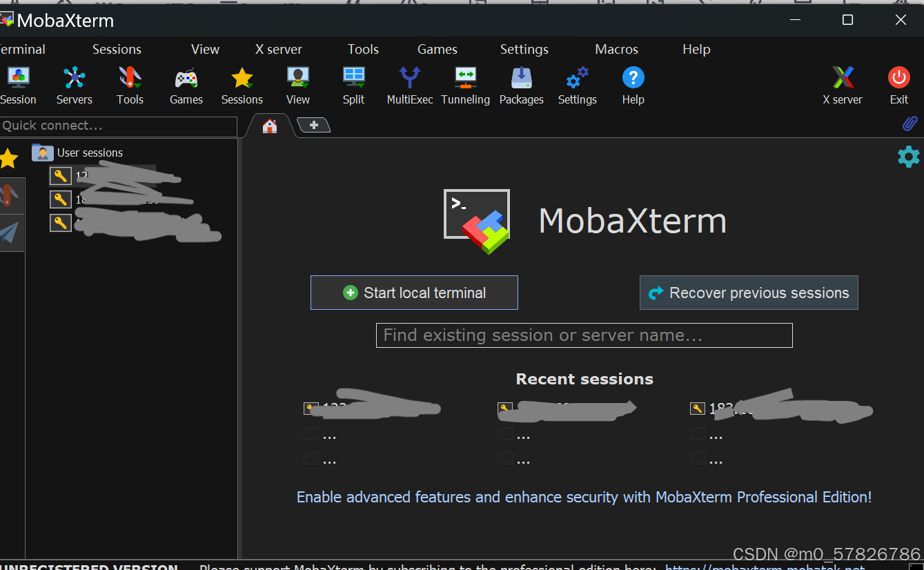
Task: Select the Swiss knife tools sidebar tab
Action: pos(10,196)
